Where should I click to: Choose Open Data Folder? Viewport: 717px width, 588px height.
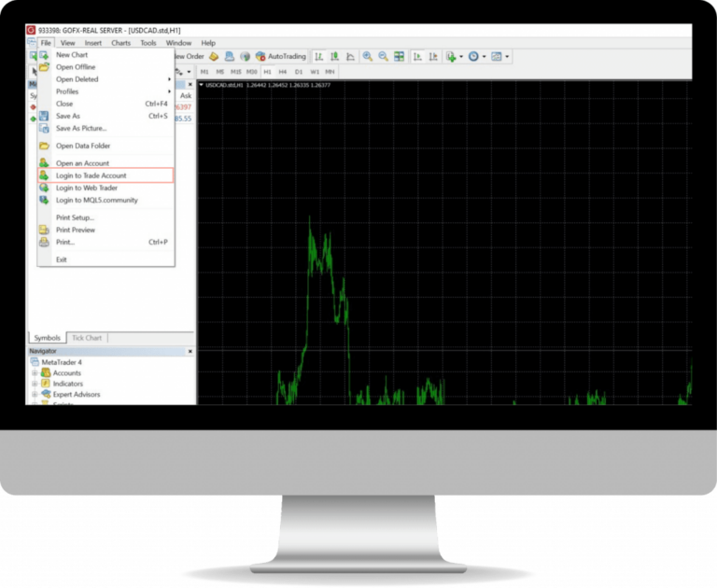pos(105,146)
